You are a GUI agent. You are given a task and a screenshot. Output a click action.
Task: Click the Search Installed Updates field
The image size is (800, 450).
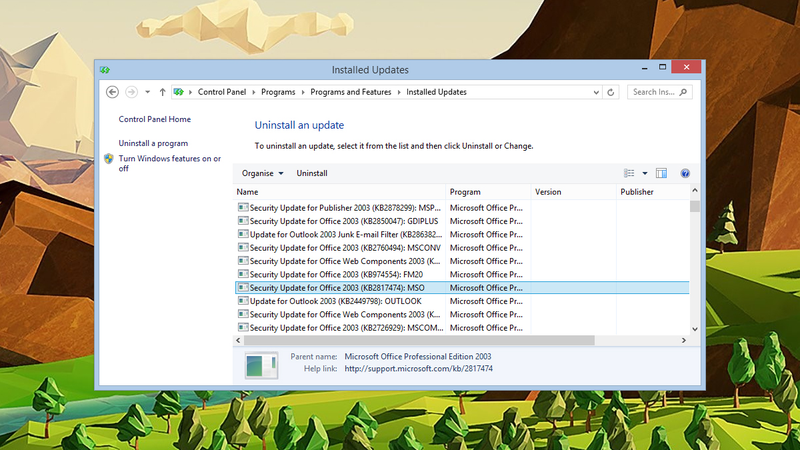[659, 92]
